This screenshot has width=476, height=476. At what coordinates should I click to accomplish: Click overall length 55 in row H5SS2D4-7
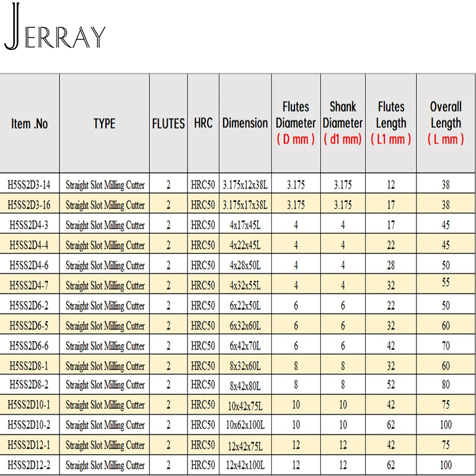446,283
